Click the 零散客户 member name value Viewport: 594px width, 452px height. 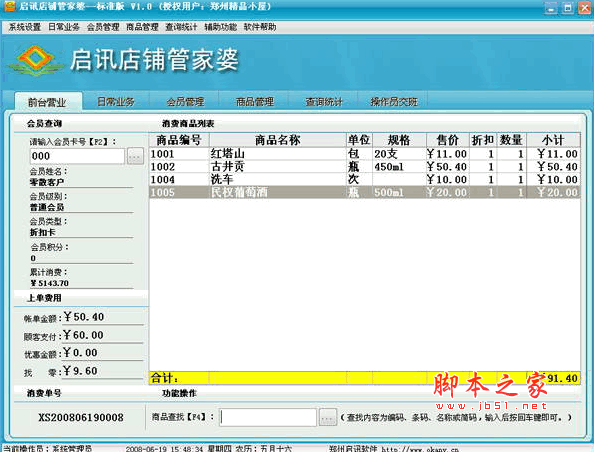point(47,182)
